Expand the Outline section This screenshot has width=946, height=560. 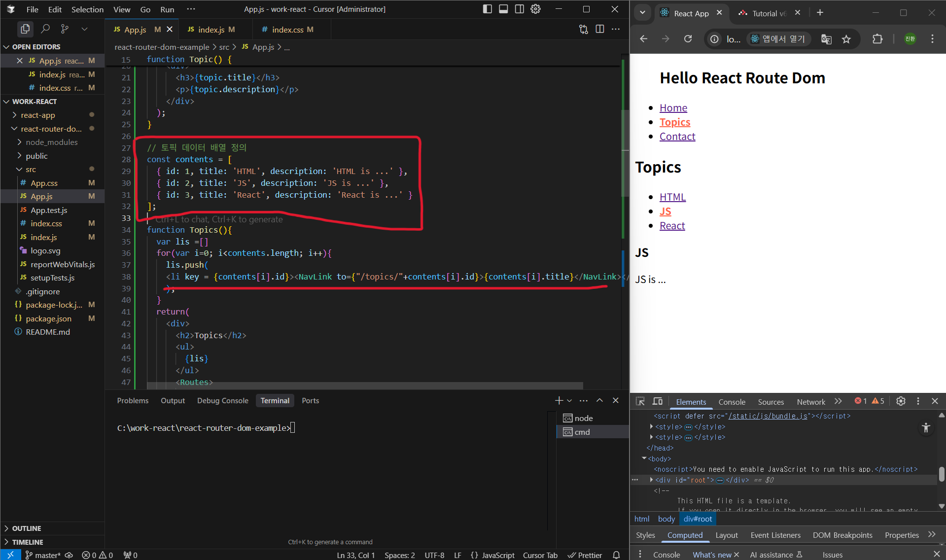point(52,528)
